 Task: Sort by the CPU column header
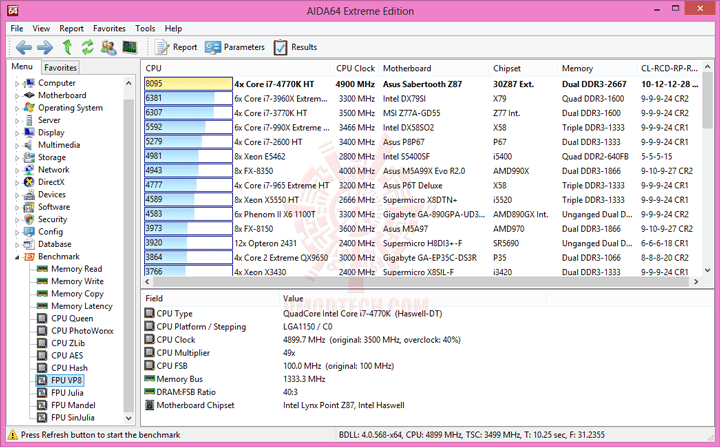pos(236,68)
